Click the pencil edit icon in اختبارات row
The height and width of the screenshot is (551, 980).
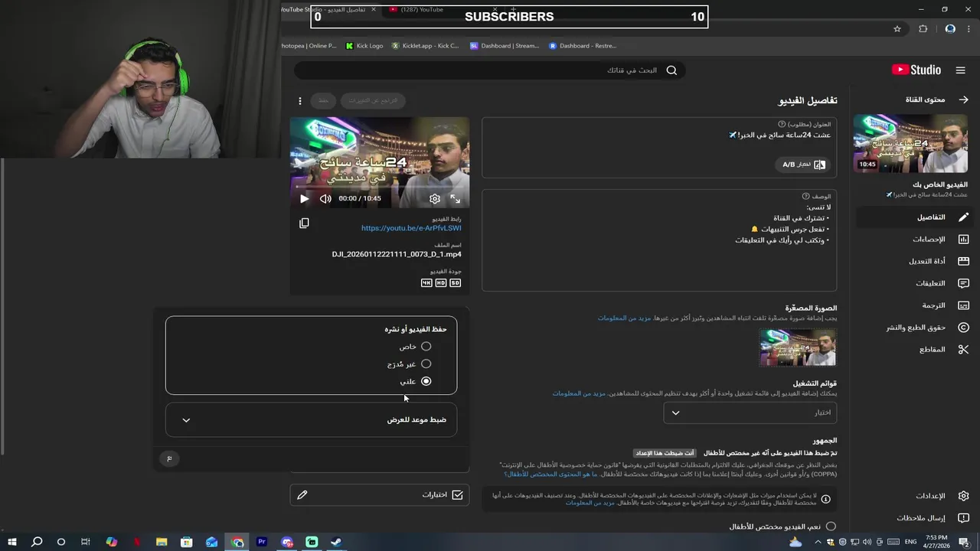tap(302, 495)
